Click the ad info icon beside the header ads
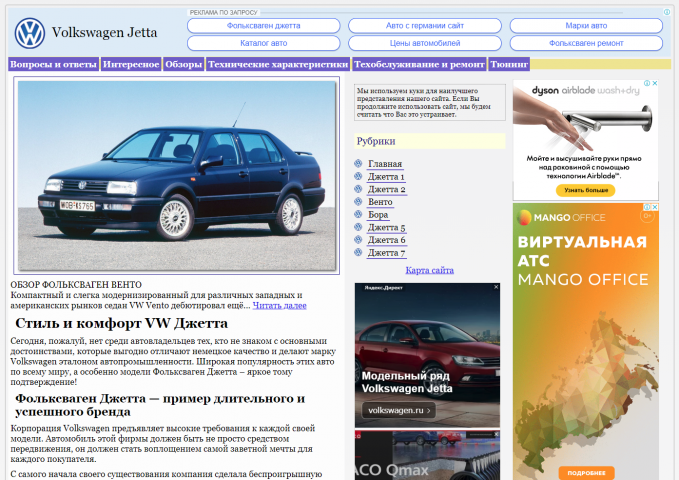This screenshot has height=480, width=679. pos(667,12)
